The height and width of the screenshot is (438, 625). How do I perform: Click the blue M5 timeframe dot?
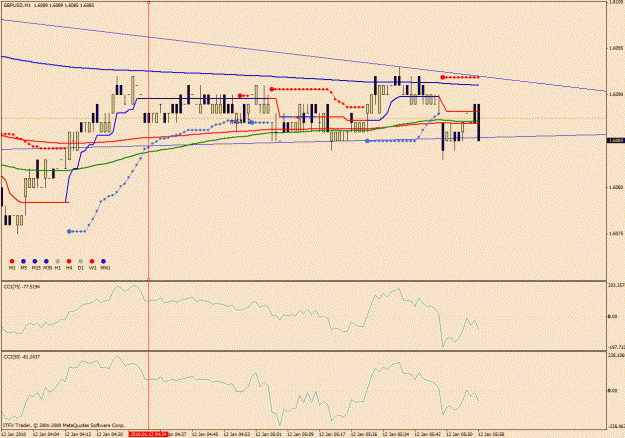24,261
